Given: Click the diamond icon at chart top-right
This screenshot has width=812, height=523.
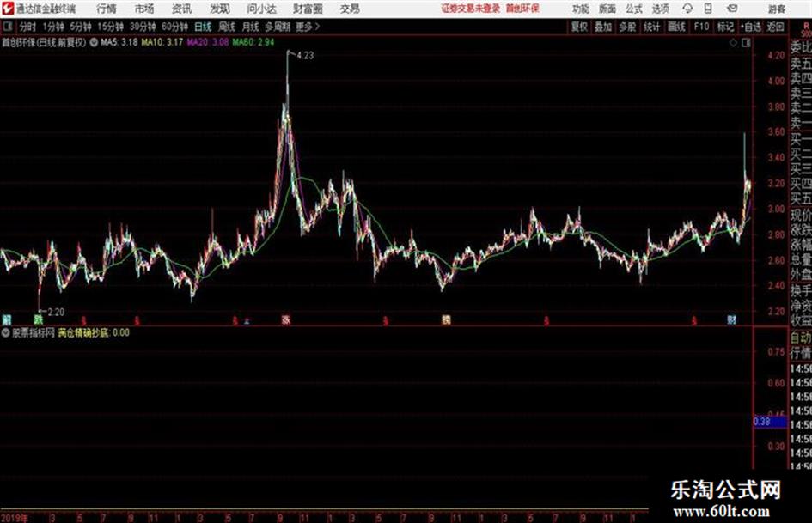Looking at the screenshot, I should (x=733, y=43).
